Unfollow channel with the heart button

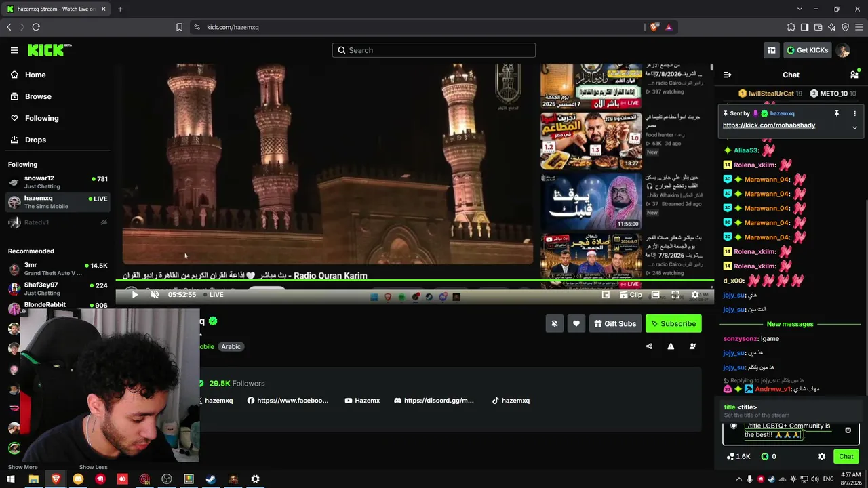point(576,324)
